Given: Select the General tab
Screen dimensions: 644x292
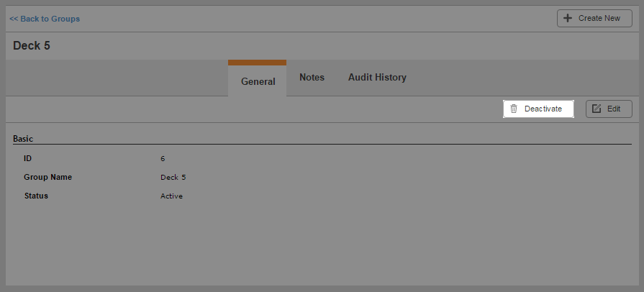Looking at the screenshot, I should 258,81.
